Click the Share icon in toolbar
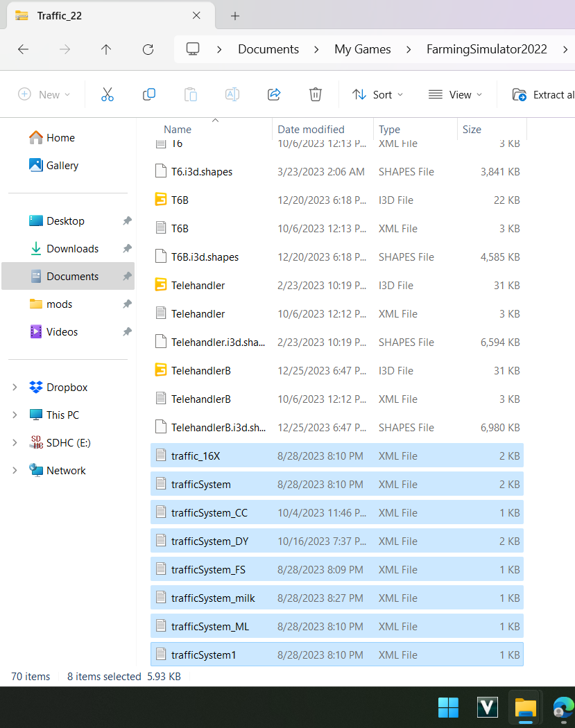575x728 pixels. [x=274, y=95]
